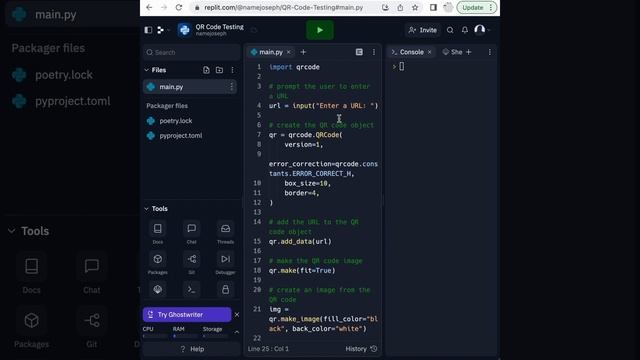The width and height of the screenshot is (640, 360).
Task: Close the main.py editor tab
Action: tap(289, 52)
